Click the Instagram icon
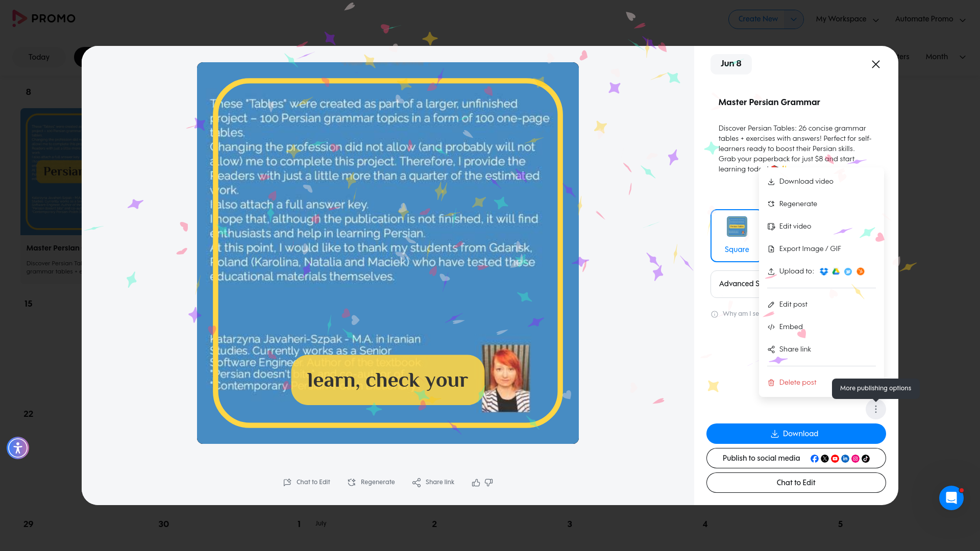Image resolution: width=980 pixels, height=551 pixels. (855, 459)
